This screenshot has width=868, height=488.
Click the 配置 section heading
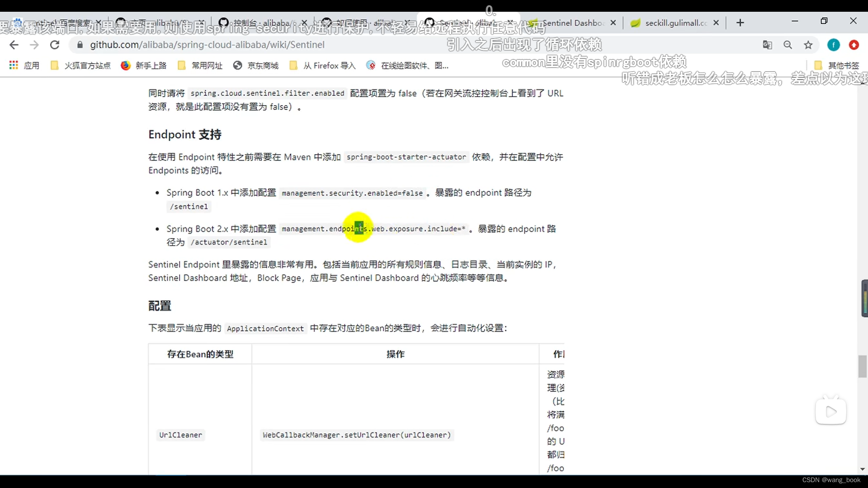(x=160, y=306)
